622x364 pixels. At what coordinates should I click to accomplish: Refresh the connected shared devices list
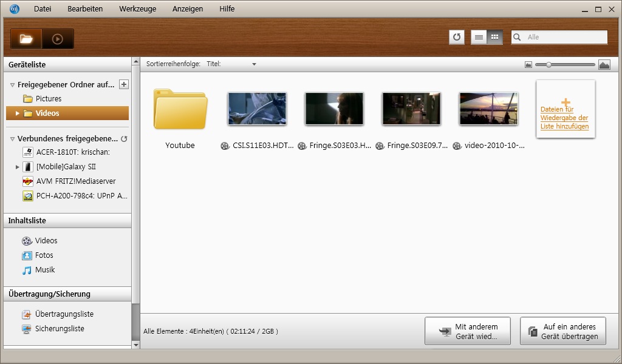click(x=124, y=139)
